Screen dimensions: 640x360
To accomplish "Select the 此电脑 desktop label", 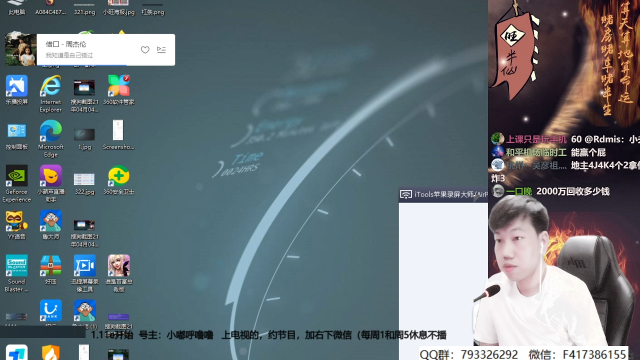I will 17,12.
